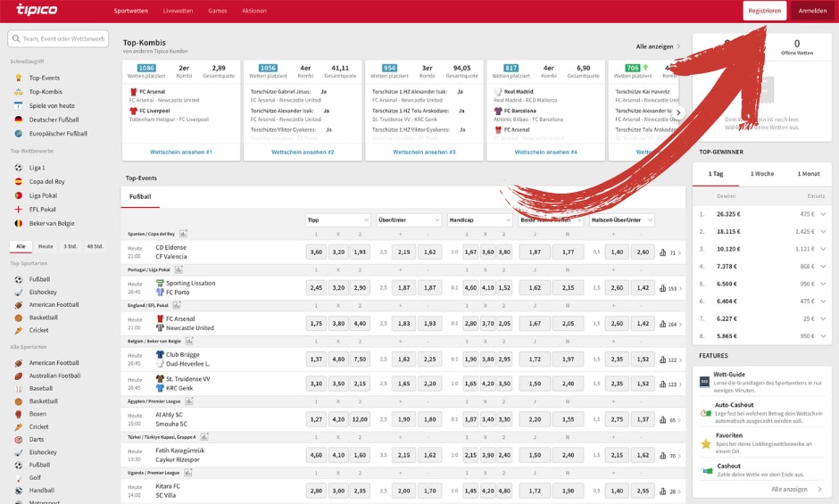Pick odds 1,75 for FC Arsenal win
The image size is (839, 504).
316,324
